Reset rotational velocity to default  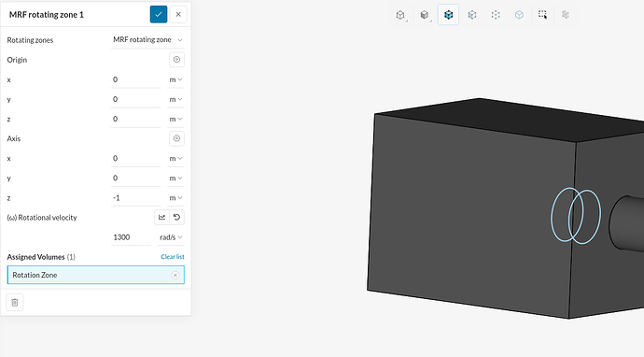click(177, 217)
